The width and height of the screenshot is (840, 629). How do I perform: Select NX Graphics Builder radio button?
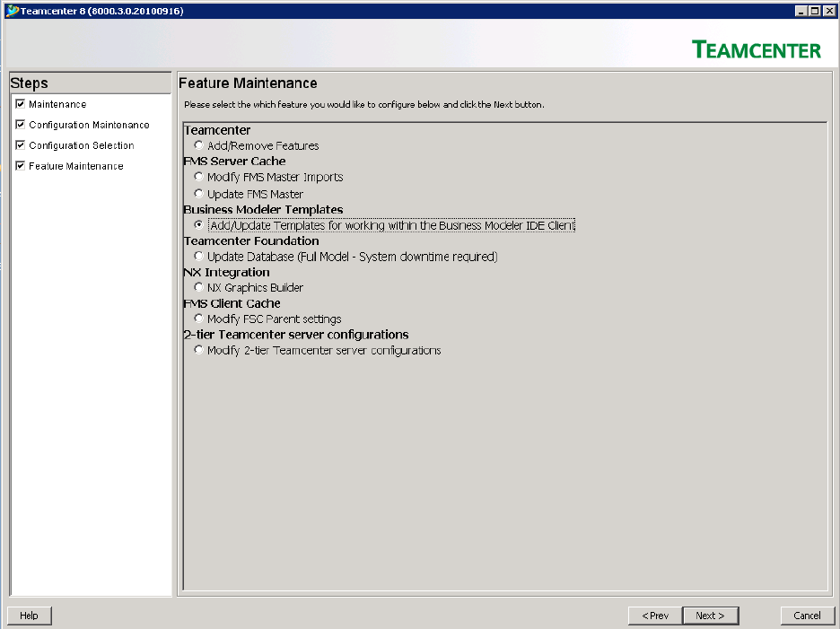(x=198, y=287)
